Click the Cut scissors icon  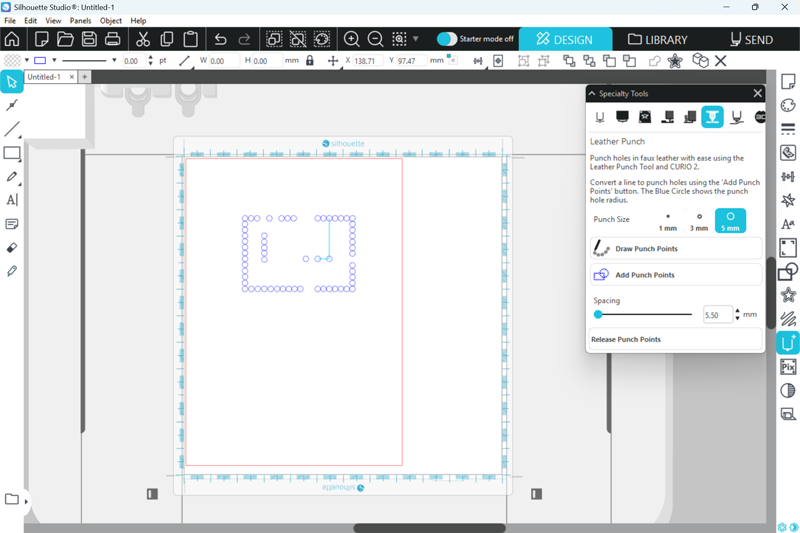pyautogui.click(x=143, y=39)
